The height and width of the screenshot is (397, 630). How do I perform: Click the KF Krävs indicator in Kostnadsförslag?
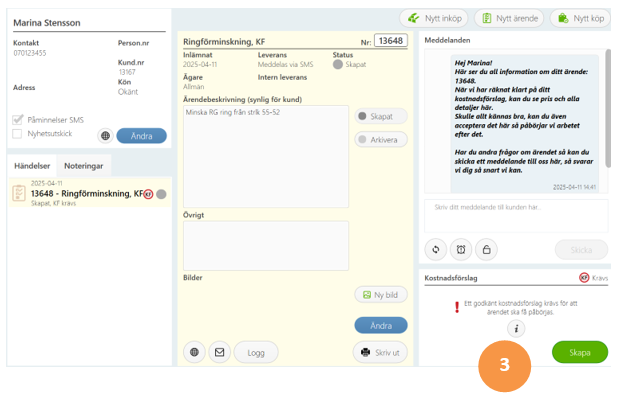coord(593,278)
